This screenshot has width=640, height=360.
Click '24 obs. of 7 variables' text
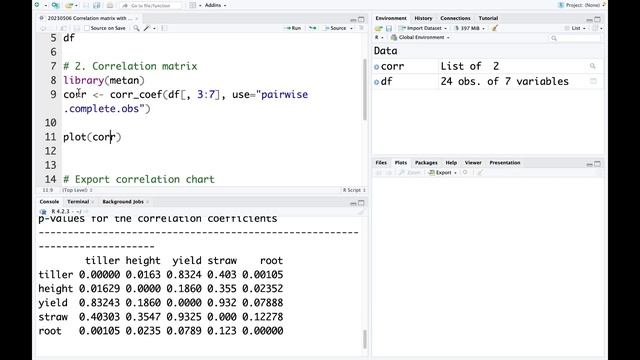point(504,81)
